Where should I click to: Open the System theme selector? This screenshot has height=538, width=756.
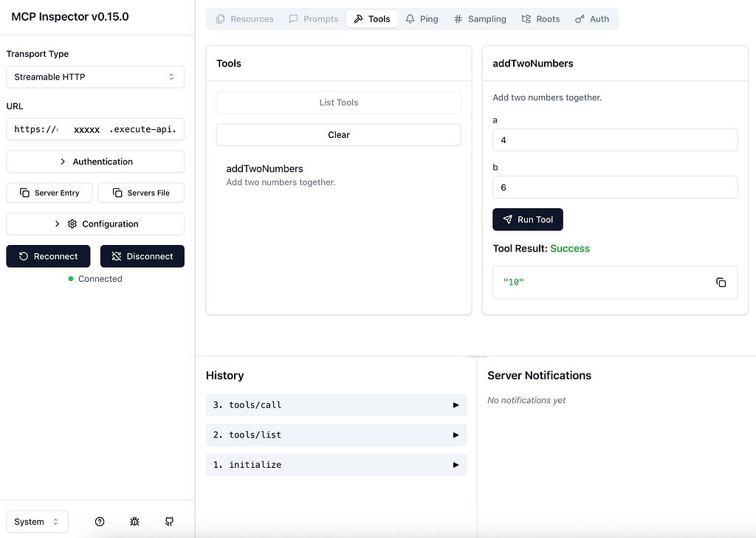coord(37,522)
